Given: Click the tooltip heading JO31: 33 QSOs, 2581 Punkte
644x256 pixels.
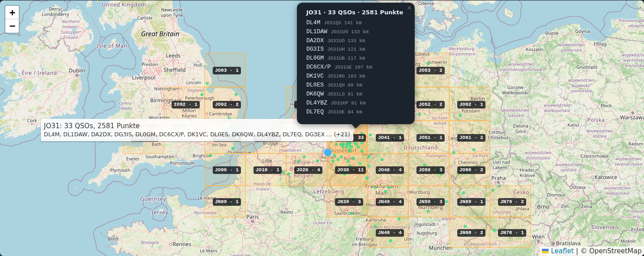Looking at the screenshot, I should click(x=92, y=126).
